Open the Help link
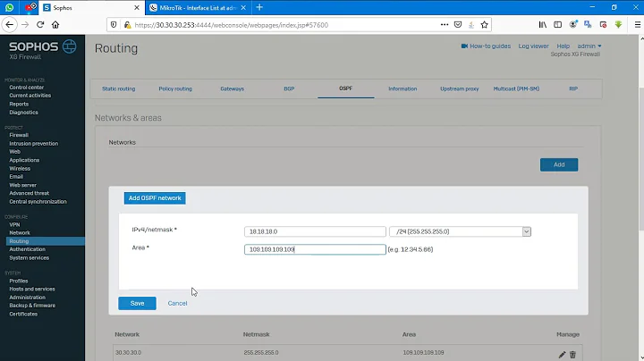Viewport: 644px width, 361px height. 563,46
